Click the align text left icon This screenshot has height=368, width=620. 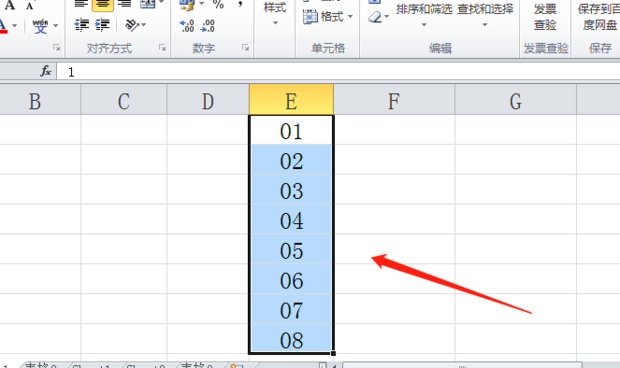coord(81,4)
